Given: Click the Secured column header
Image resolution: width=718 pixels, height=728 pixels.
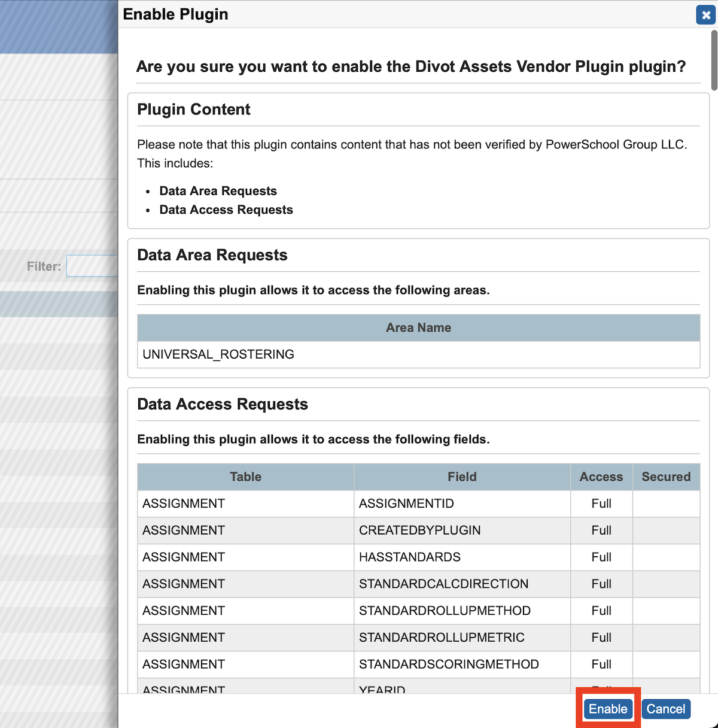Looking at the screenshot, I should [x=666, y=477].
